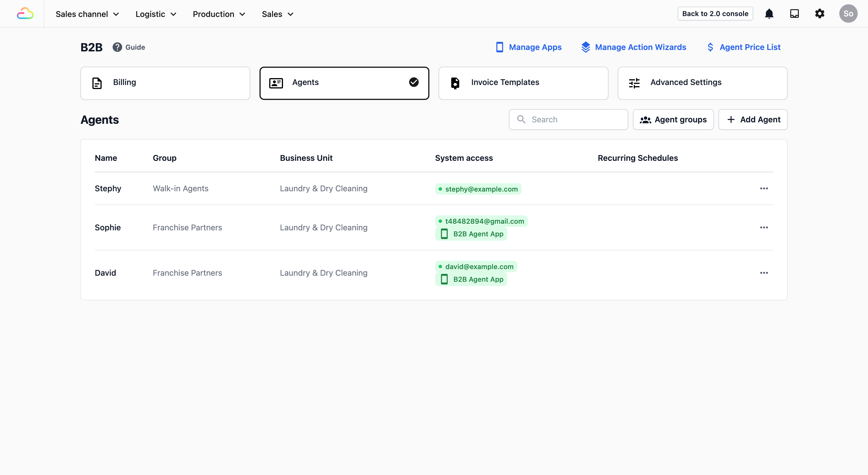The height and width of the screenshot is (475, 868).
Task: Open the settings gear icon
Action: [819, 13]
